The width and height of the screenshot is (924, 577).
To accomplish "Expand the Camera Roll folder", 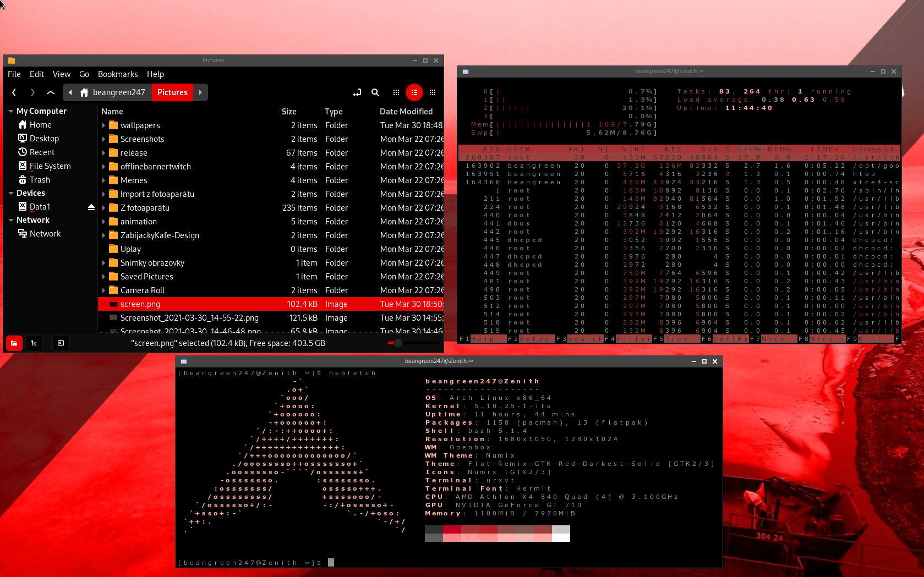I will pyautogui.click(x=103, y=290).
